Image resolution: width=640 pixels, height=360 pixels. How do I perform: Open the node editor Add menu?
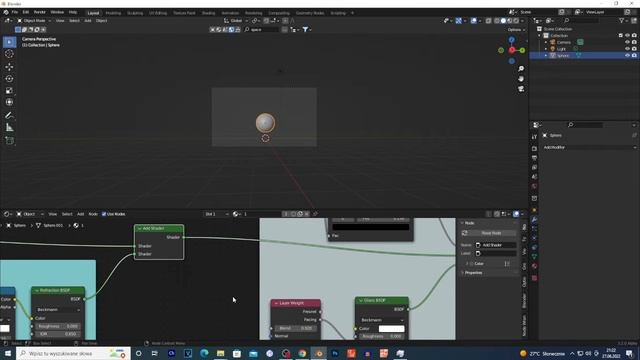click(80, 214)
